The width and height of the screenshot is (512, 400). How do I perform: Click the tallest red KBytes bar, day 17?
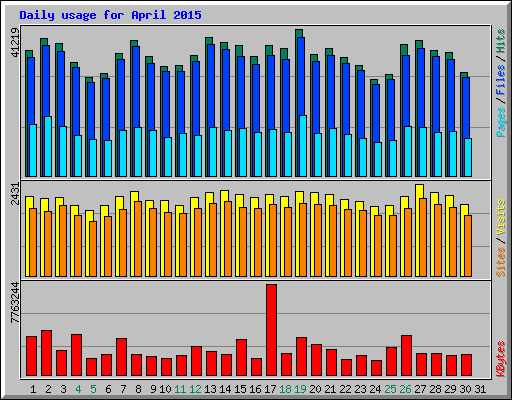point(271,330)
